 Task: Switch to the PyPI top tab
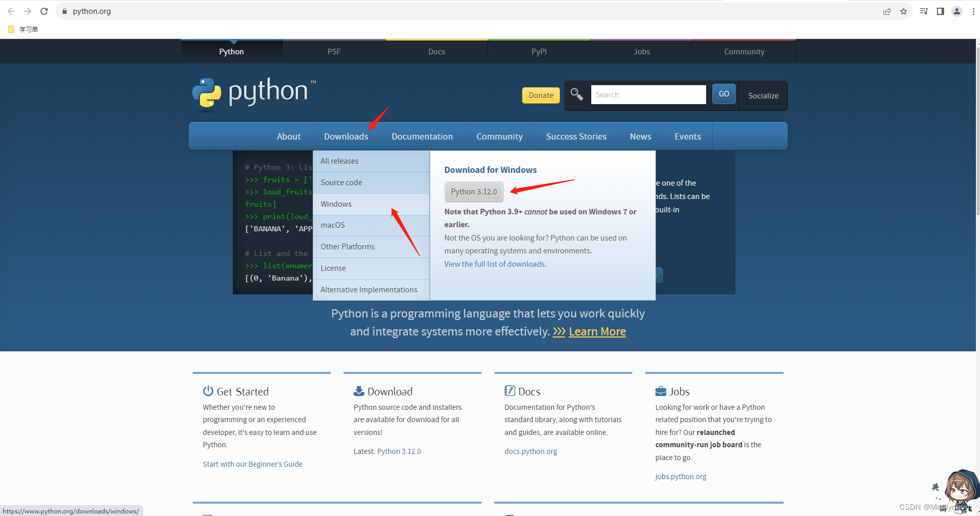539,51
